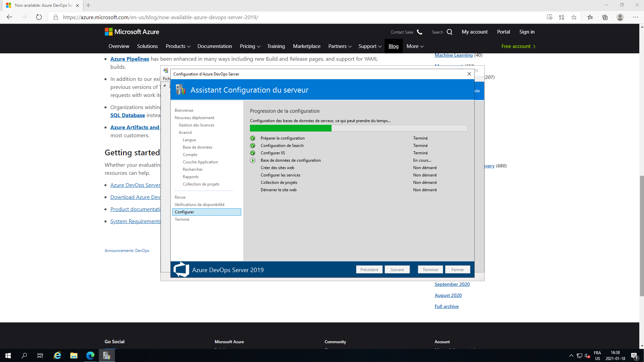Click the browser address bar URL
This screenshot has width=644, height=362.
[161, 17]
